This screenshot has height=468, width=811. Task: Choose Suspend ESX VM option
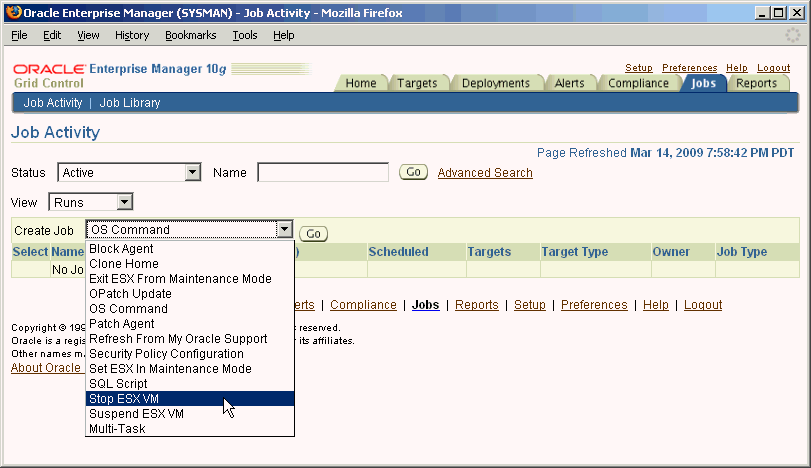tap(190, 414)
